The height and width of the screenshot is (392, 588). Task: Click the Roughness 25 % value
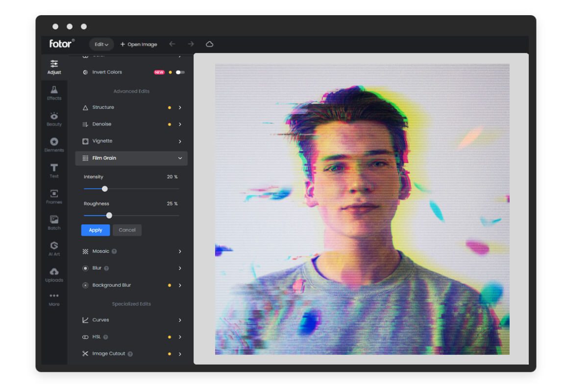pos(172,204)
